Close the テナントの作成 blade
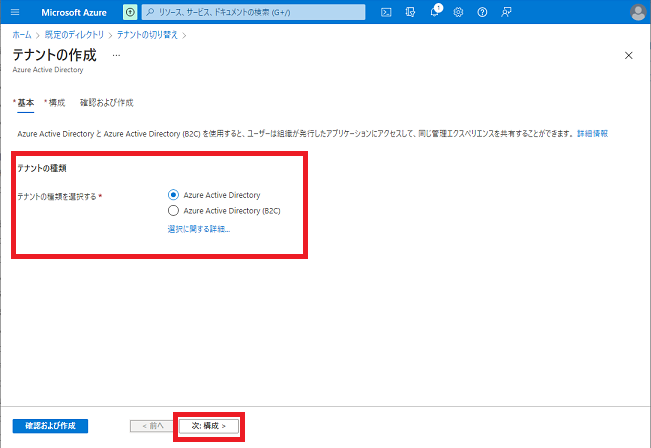Image resolution: width=651 pixels, height=448 pixels. point(629,56)
